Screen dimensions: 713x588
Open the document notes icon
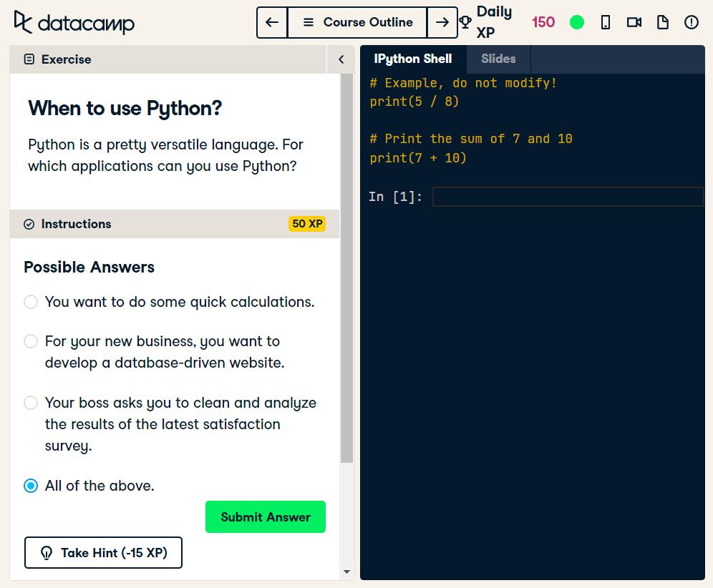point(662,22)
